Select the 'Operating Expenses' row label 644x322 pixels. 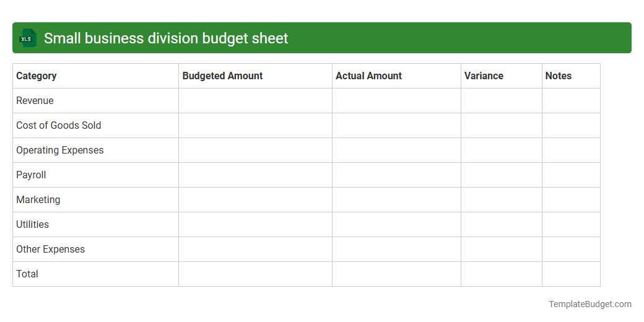(x=60, y=150)
